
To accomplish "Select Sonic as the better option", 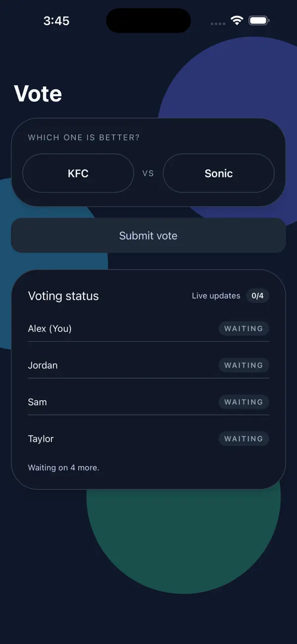I will tap(218, 173).
